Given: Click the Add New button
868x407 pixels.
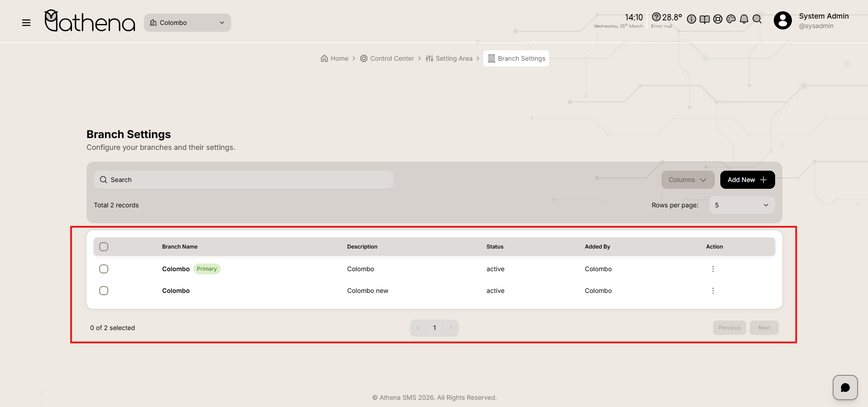Looking at the screenshot, I should tap(747, 180).
